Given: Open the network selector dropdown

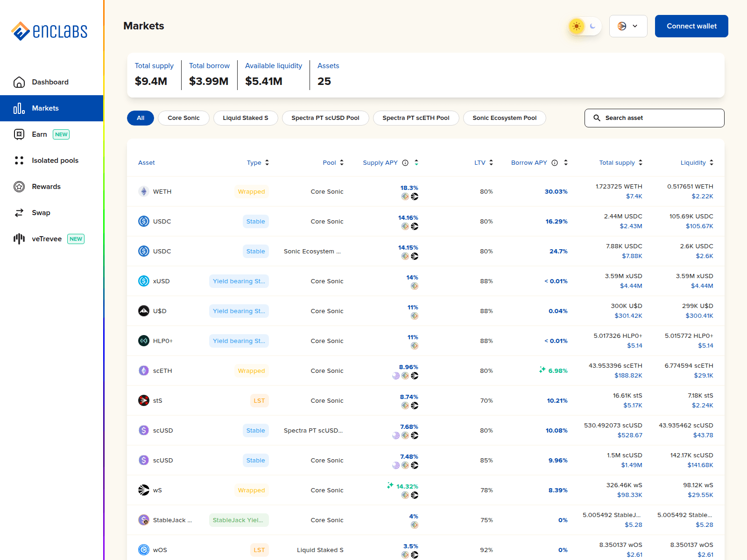Looking at the screenshot, I should [628, 26].
